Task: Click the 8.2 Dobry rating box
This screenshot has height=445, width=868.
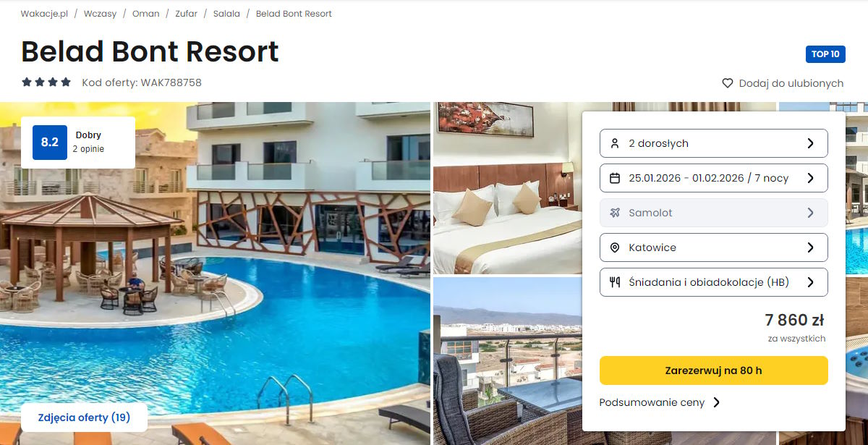Action: click(x=78, y=142)
